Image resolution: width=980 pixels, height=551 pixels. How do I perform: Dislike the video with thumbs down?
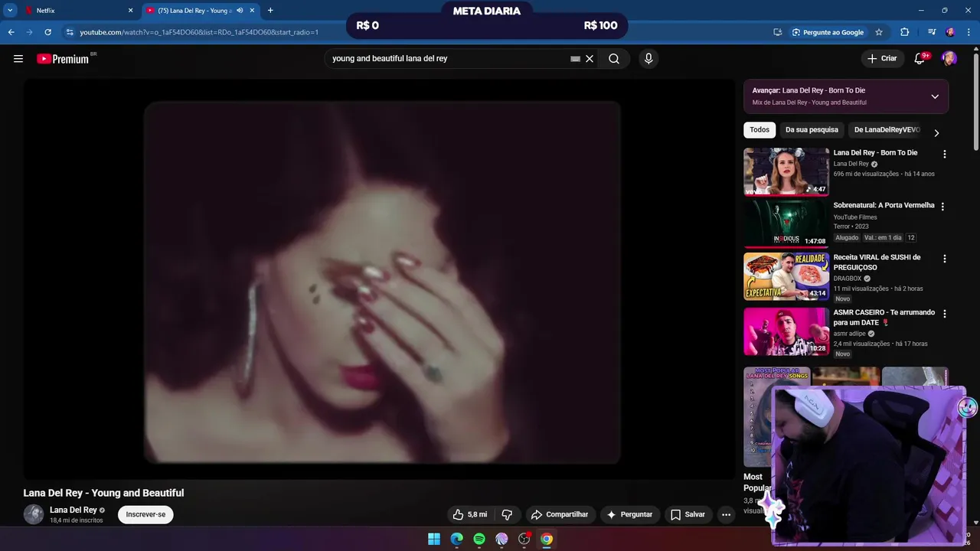coord(507,514)
